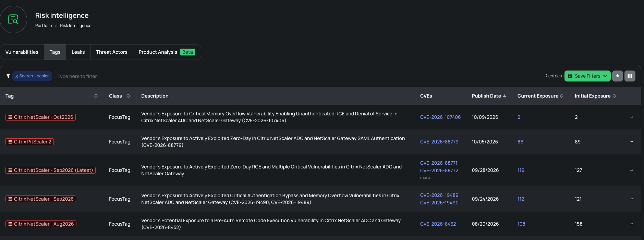Open Citrix PitScaler 2 tag
This screenshot has width=644, height=240.
pyautogui.click(x=29, y=142)
